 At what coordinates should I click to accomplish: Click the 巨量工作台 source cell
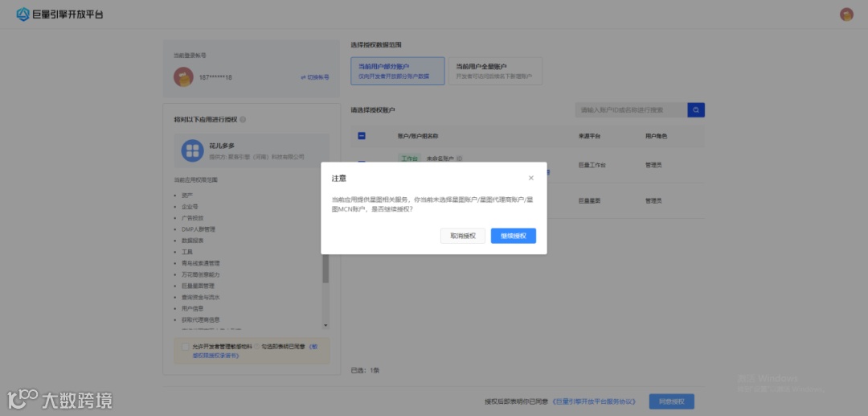(x=592, y=165)
